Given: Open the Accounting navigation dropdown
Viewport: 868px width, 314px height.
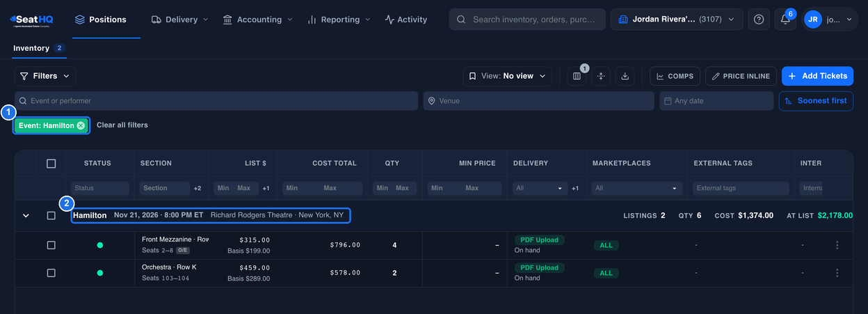Looking at the screenshot, I should (x=257, y=19).
